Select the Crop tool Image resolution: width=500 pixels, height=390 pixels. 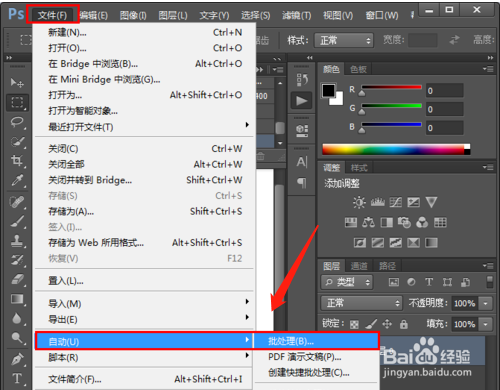coord(17,161)
